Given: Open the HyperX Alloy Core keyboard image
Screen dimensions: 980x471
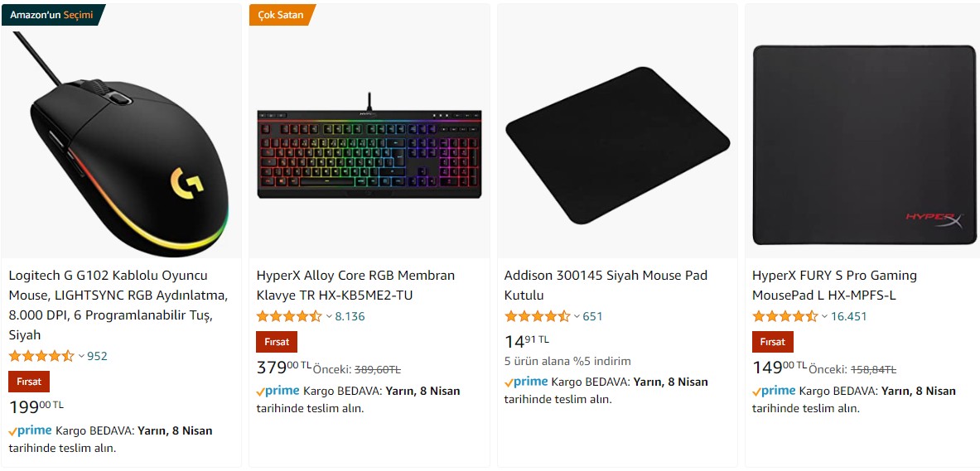Looking at the screenshot, I should (369, 153).
